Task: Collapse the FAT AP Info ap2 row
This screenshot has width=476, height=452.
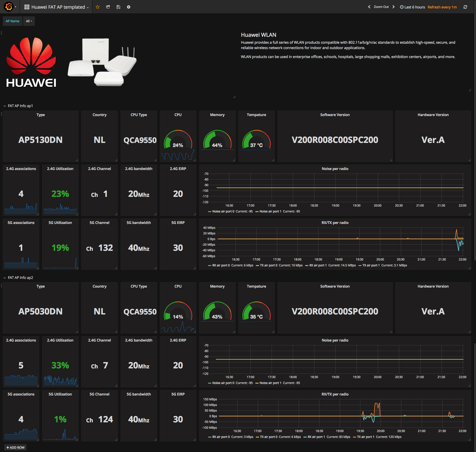Action: click(x=18, y=278)
